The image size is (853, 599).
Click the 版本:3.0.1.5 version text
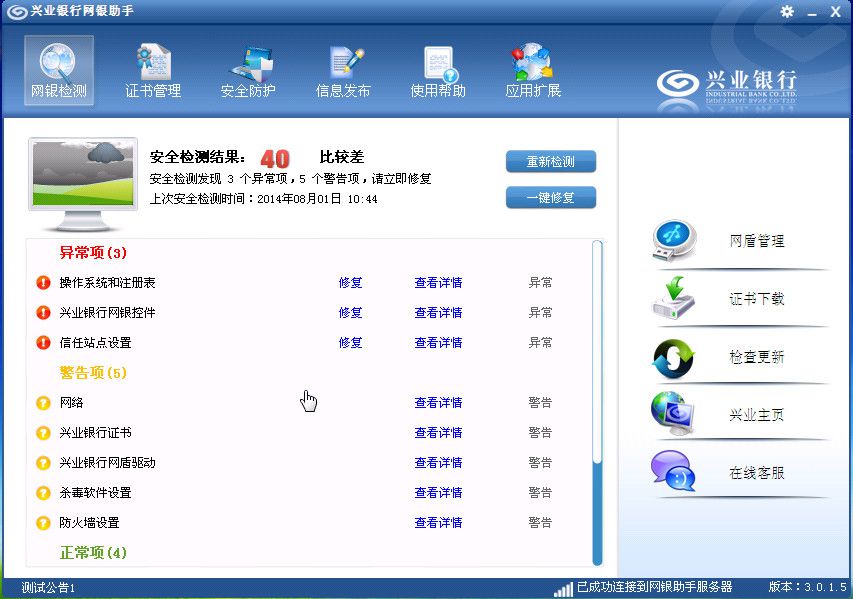click(807, 586)
